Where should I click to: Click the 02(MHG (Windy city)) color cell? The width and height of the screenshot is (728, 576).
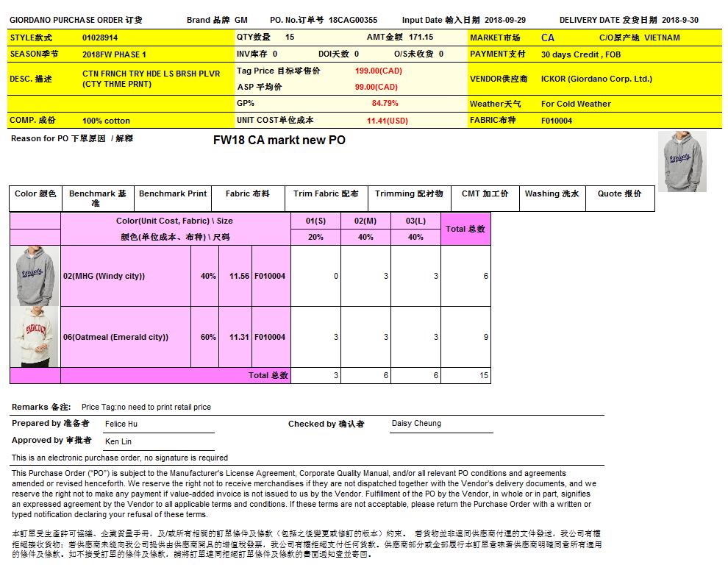[x=104, y=277]
